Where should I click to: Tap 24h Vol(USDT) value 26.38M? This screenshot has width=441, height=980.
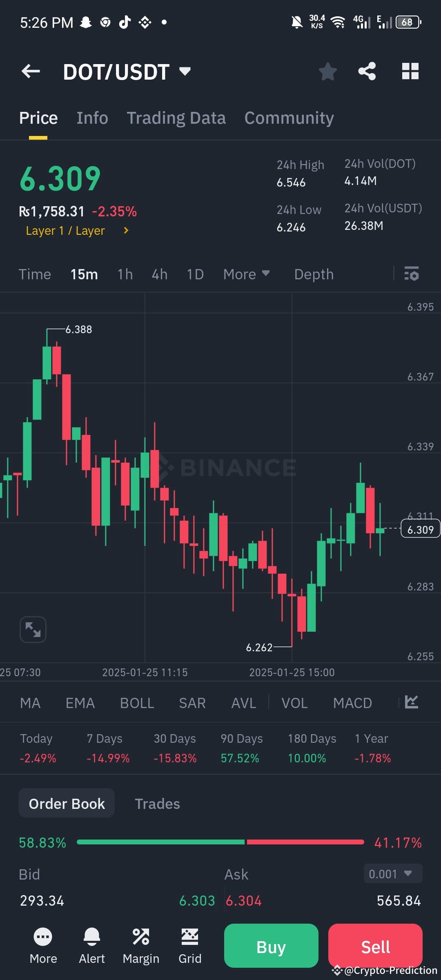pyautogui.click(x=364, y=226)
